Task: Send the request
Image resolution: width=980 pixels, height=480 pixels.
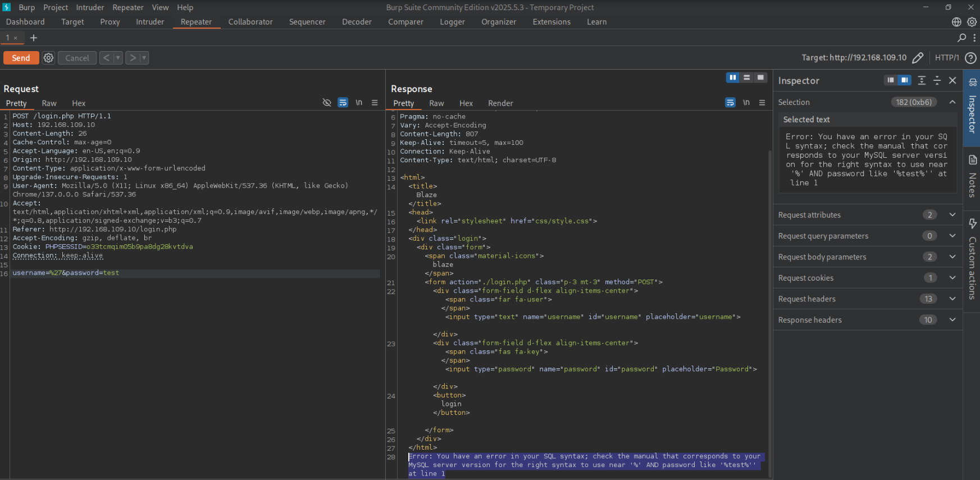Action: (x=21, y=58)
